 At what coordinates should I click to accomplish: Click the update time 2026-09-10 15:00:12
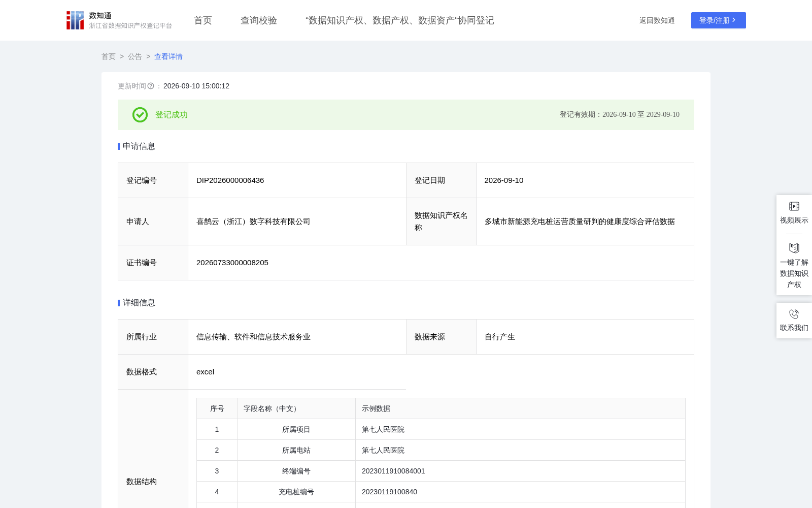point(196,86)
